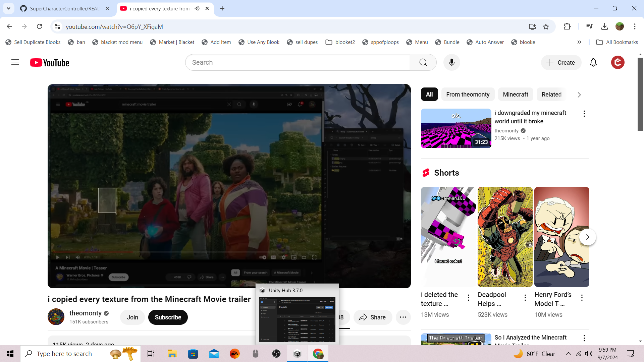Viewport: 644px width, 362px height.
Task: Open options for 'i downgraded my minecraft' video
Action: (x=584, y=114)
